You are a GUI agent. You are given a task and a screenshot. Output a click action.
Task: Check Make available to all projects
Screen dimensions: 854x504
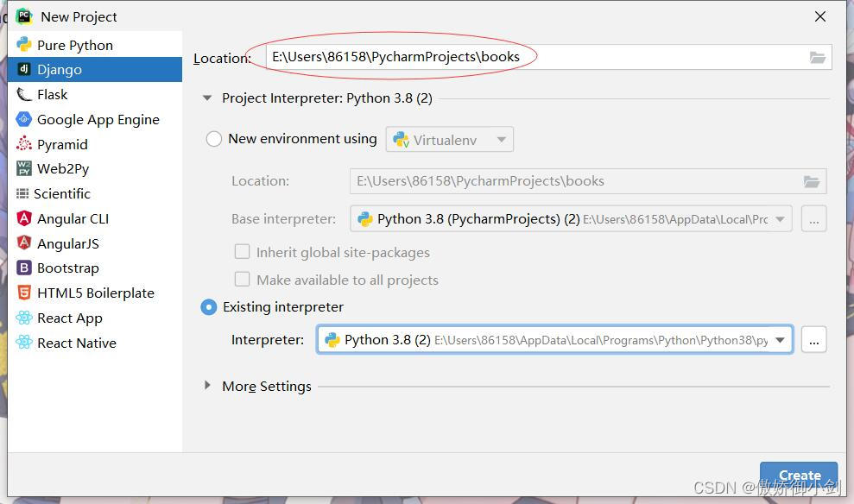click(242, 280)
